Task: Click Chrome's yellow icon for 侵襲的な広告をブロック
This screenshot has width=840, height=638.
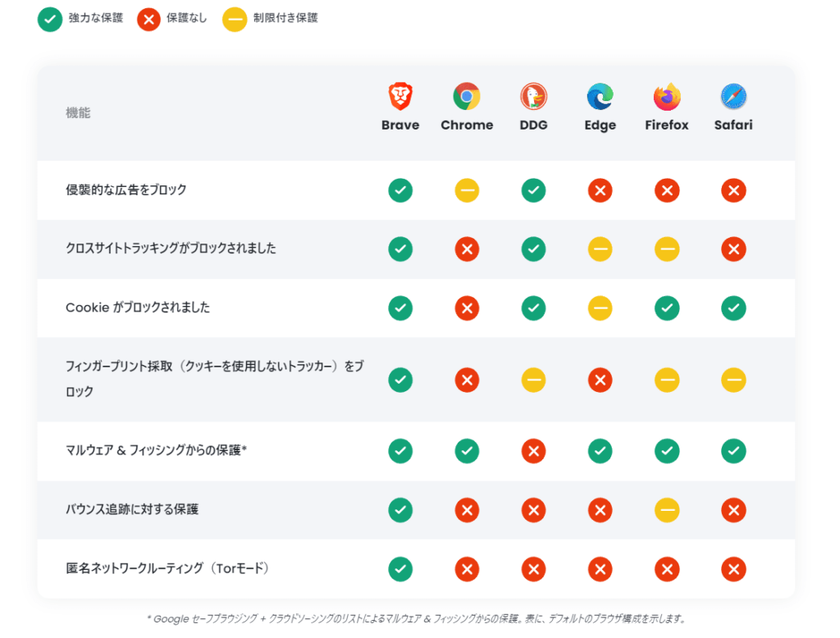Action: pos(467,190)
